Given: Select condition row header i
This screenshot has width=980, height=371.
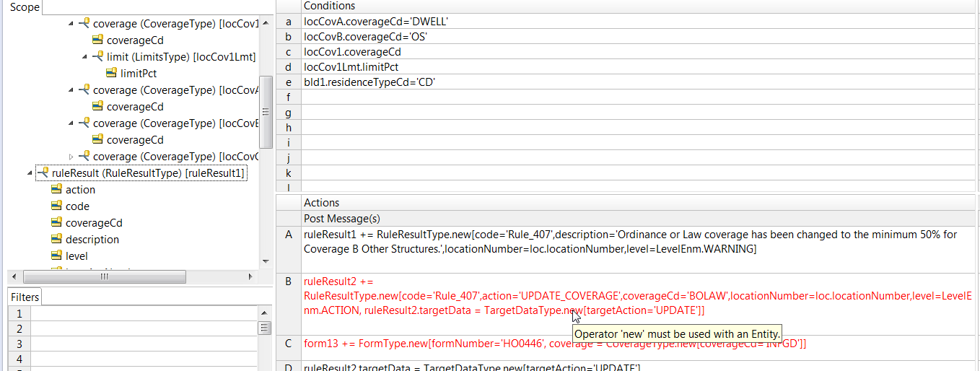Looking at the screenshot, I should [x=289, y=142].
